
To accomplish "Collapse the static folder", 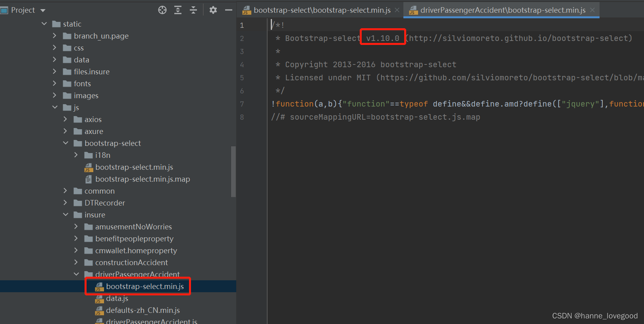I will point(44,24).
